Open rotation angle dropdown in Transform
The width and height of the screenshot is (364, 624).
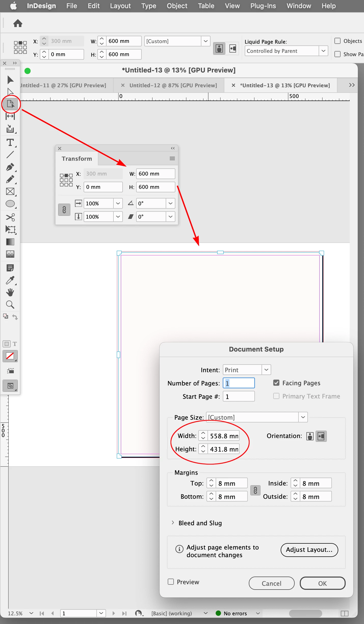point(171,203)
